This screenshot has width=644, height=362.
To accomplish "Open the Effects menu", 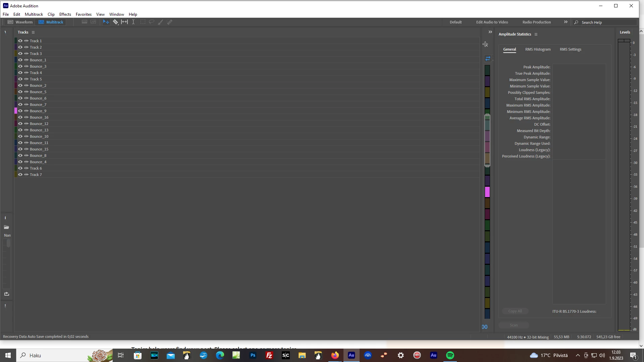I will [x=65, y=14].
